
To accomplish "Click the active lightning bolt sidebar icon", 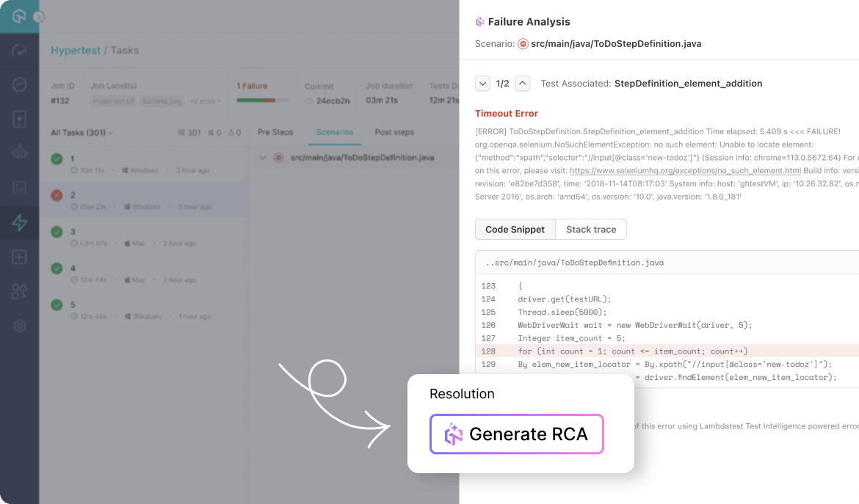I will point(20,222).
